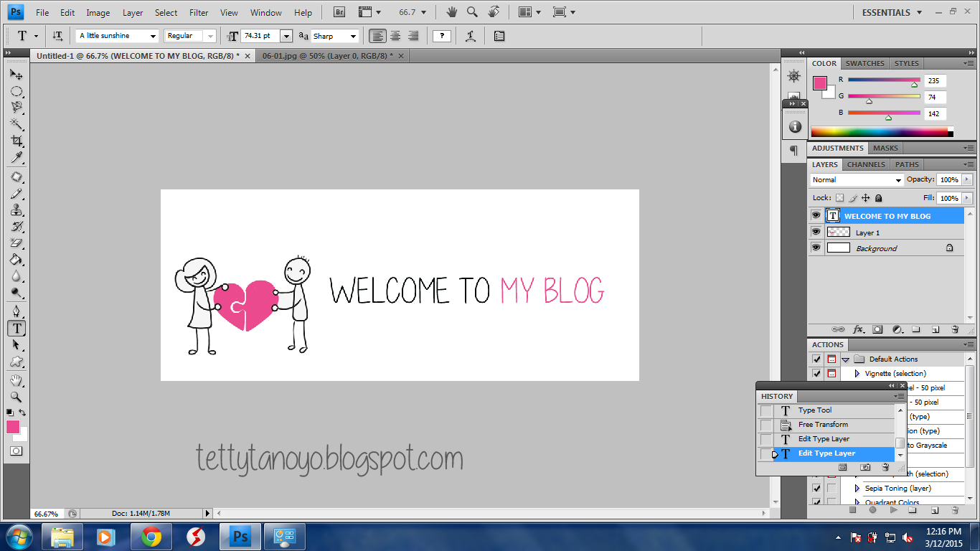Open the font family dropdown

153,36
